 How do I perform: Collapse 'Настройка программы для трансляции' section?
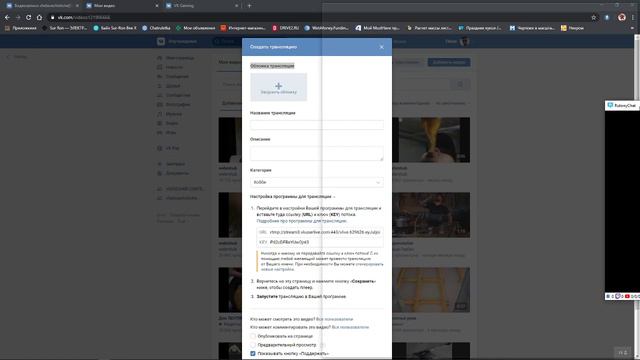tap(292, 196)
